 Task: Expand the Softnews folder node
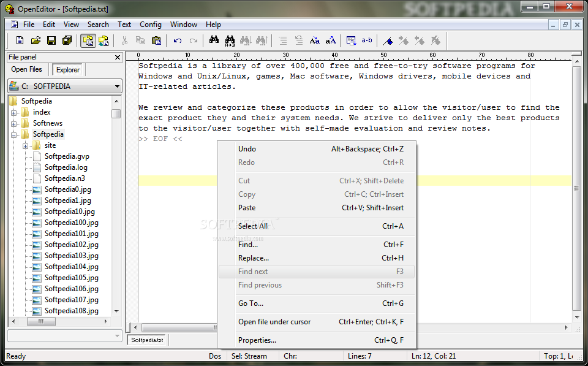click(x=14, y=123)
